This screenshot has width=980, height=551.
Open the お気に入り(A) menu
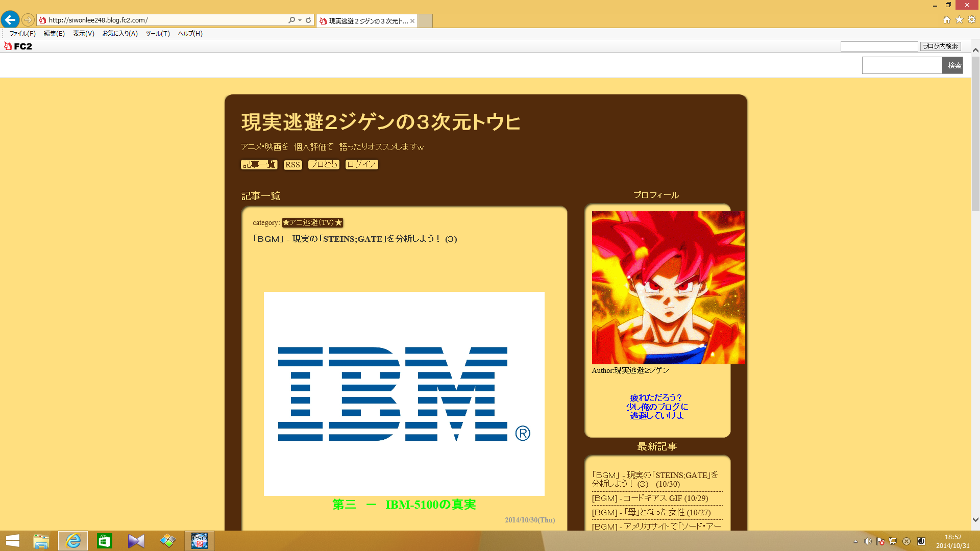120,34
